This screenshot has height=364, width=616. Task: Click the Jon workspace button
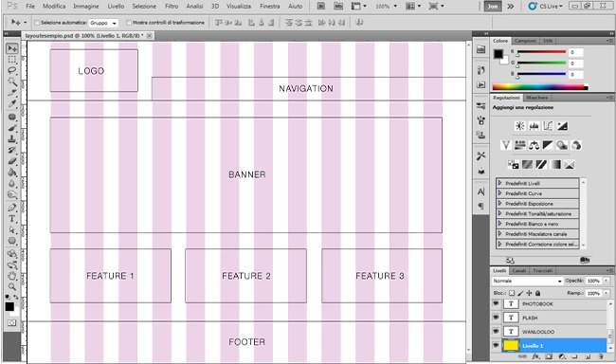click(x=493, y=7)
